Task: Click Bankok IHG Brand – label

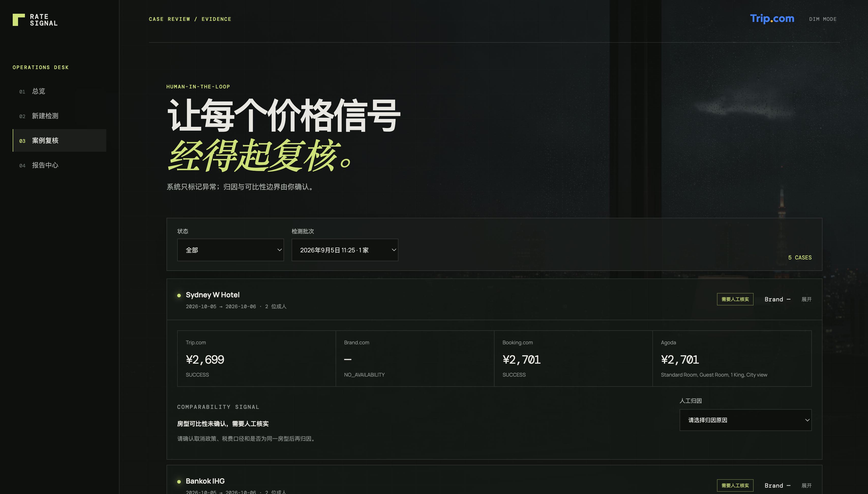Action: [777, 486]
